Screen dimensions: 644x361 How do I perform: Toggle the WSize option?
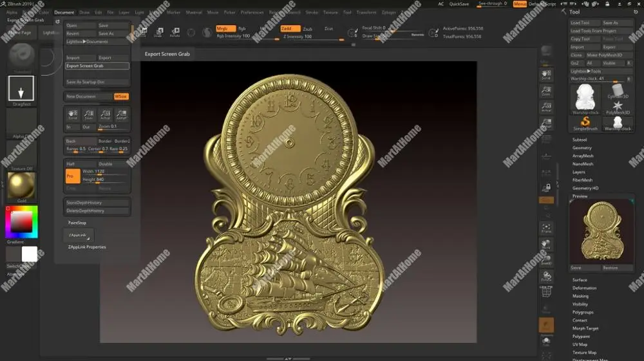(121, 97)
